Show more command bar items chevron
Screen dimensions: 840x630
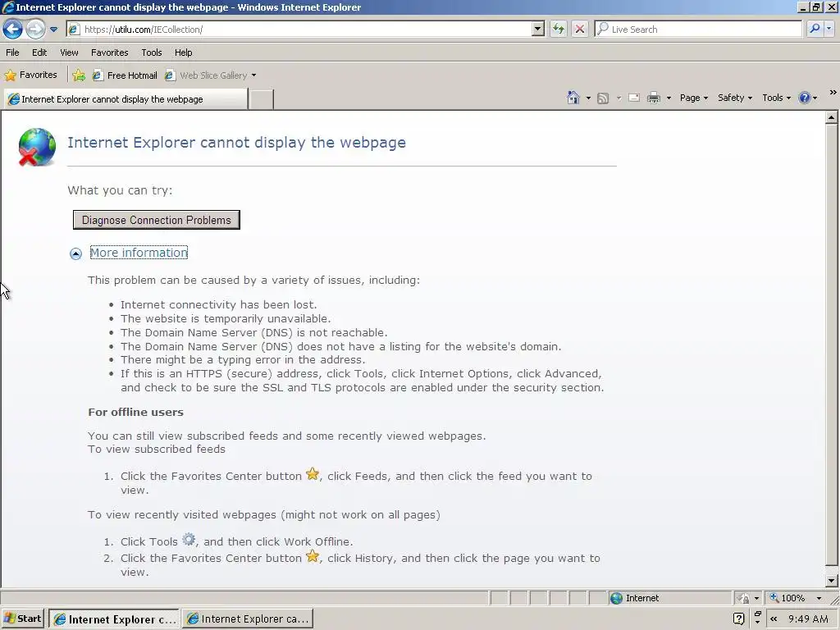[x=833, y=92]
